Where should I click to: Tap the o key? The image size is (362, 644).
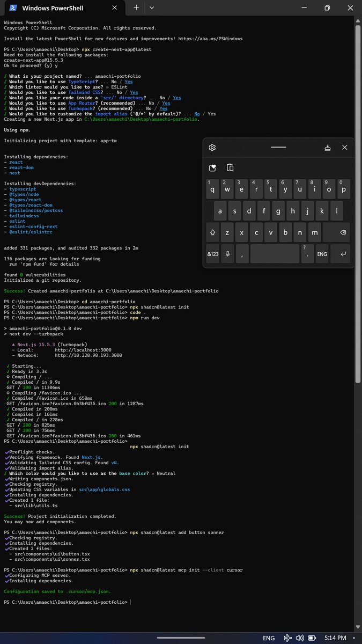pos(329,189)
